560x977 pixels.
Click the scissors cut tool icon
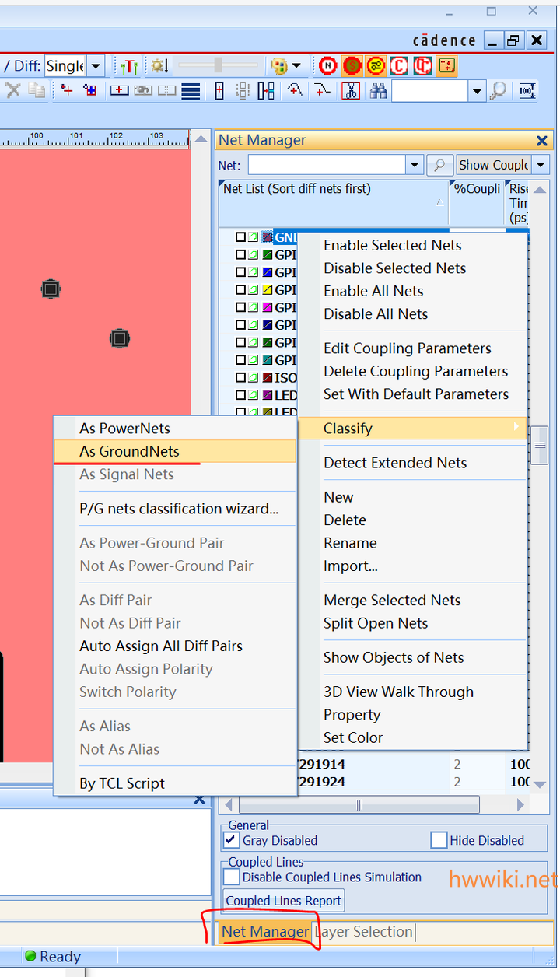click(x=352, y=91)
